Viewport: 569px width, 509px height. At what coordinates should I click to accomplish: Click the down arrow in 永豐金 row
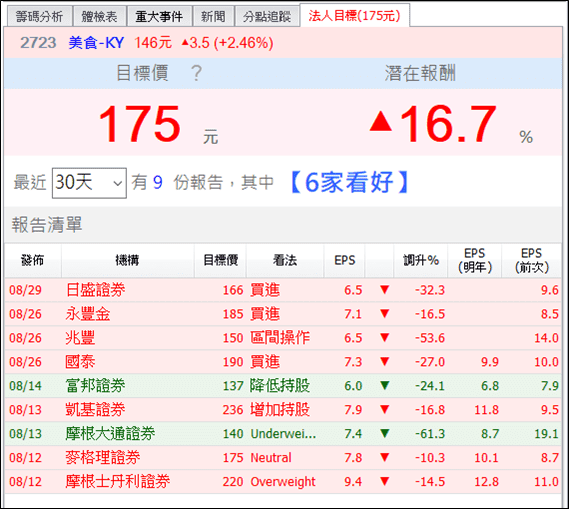point(385,313)
